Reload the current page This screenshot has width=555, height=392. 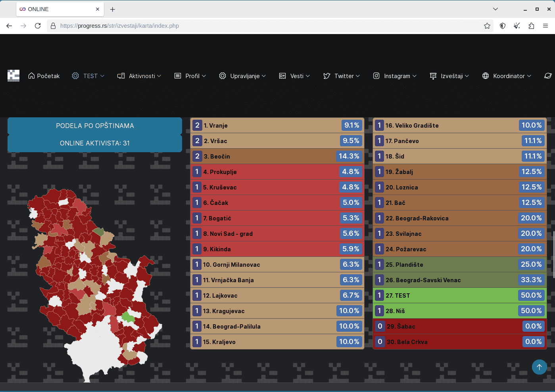tap(38, 26)
